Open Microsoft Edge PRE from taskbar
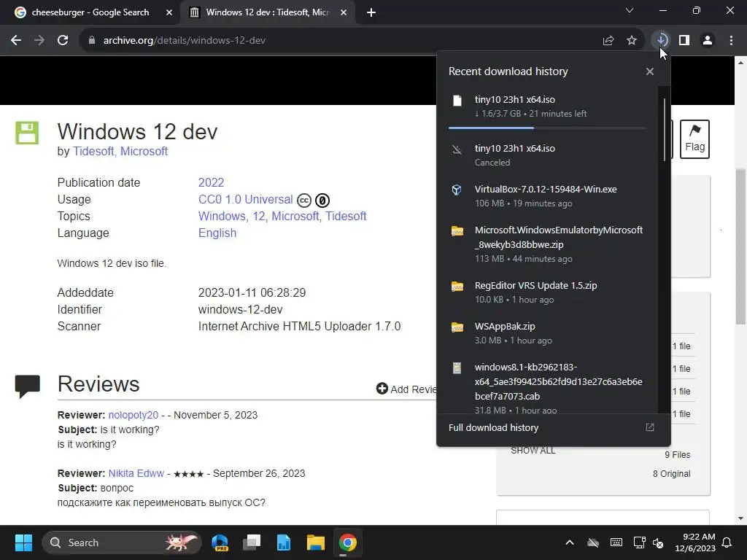This screenshot has height=560, width=747. click(220, 542)
